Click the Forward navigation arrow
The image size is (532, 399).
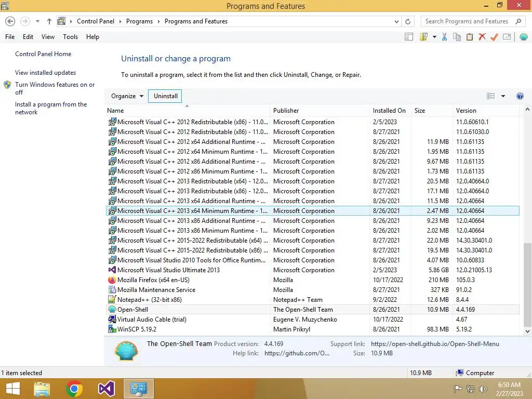coord(25,21)
